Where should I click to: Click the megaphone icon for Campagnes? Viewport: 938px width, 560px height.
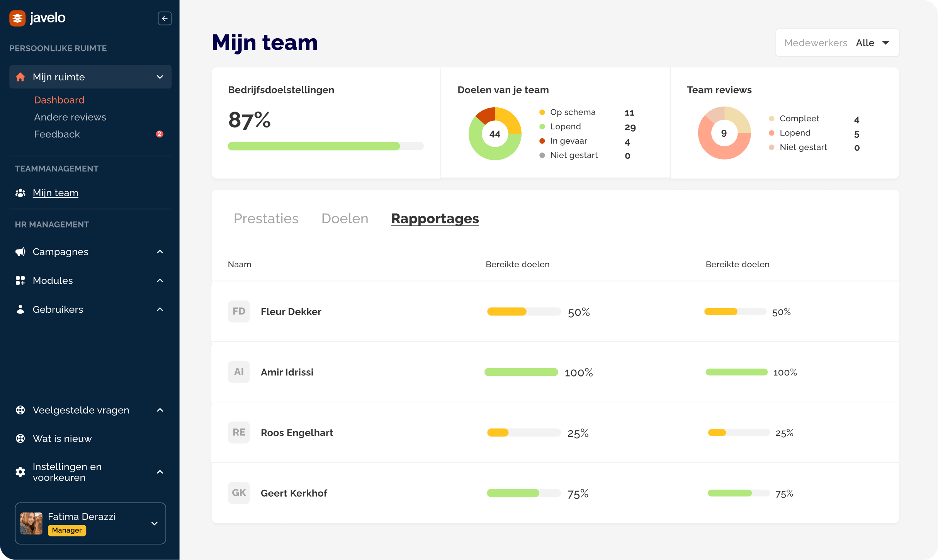point(20,252)
